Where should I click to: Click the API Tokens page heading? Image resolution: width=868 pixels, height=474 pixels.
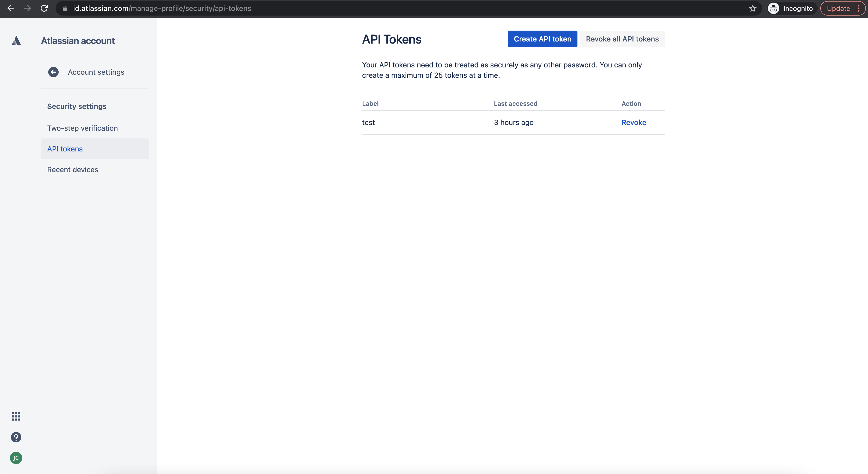coord(391,39)
